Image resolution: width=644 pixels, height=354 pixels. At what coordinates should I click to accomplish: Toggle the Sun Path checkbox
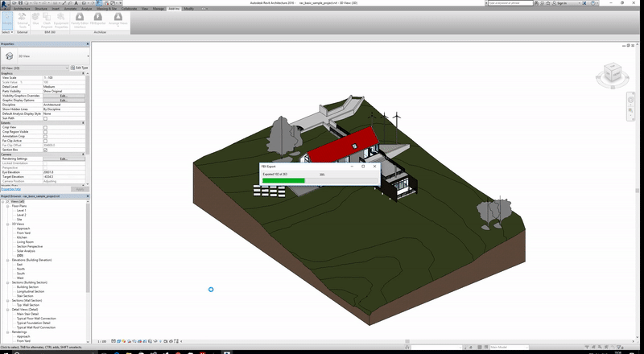45,118
